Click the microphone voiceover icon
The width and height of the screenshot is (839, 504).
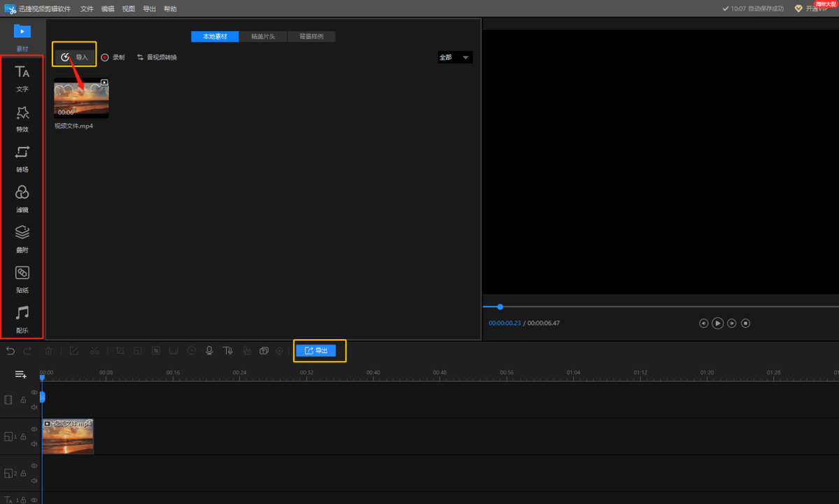coord(209,351)
